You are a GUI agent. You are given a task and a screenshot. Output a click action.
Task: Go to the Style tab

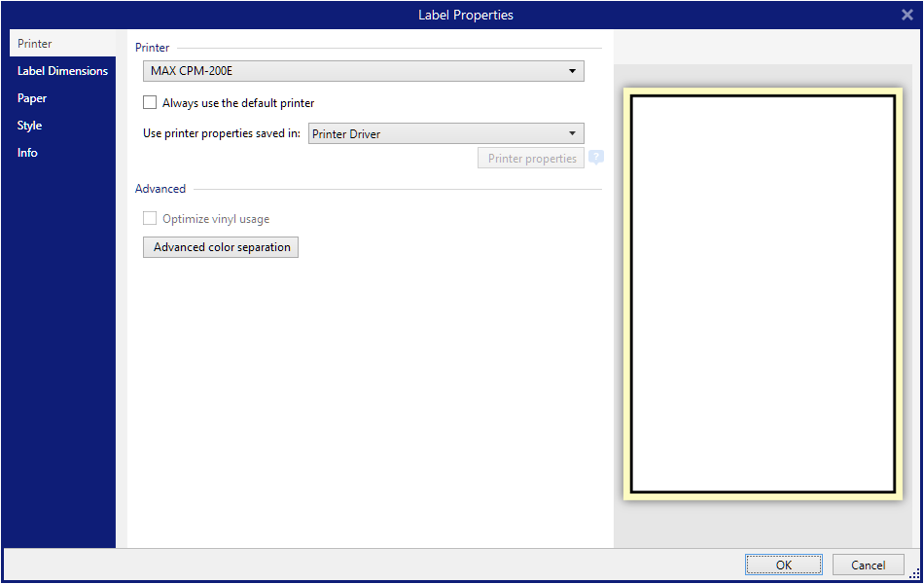(29, 126)
